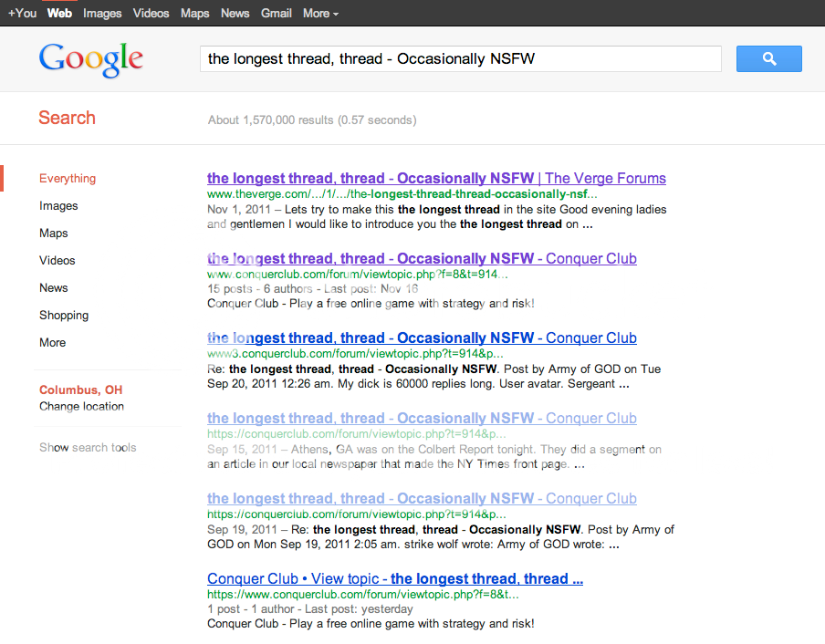Filter results by Shopping in sidebar
Image resolution: width=825 pixels, height=644 pixels.
coord(64,316)
